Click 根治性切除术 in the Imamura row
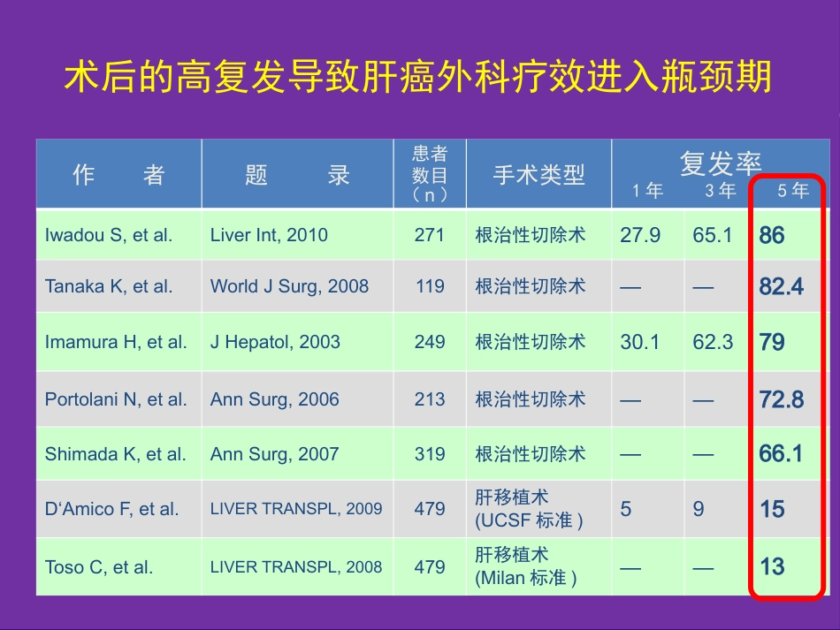The image size is (840, 630). (x=531, y=342)
